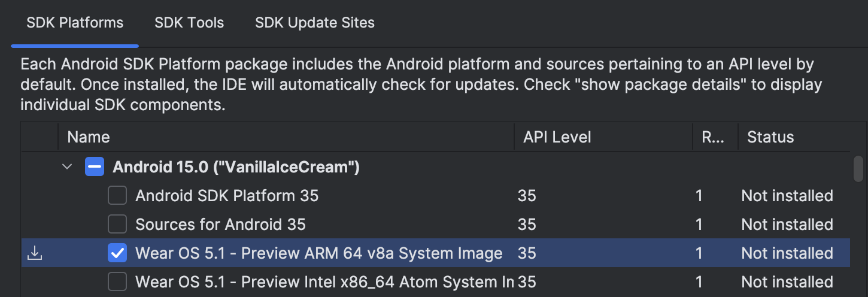Sort by the API Level column header
This screenshot has height=297, width=868.
tap(557, 137)
